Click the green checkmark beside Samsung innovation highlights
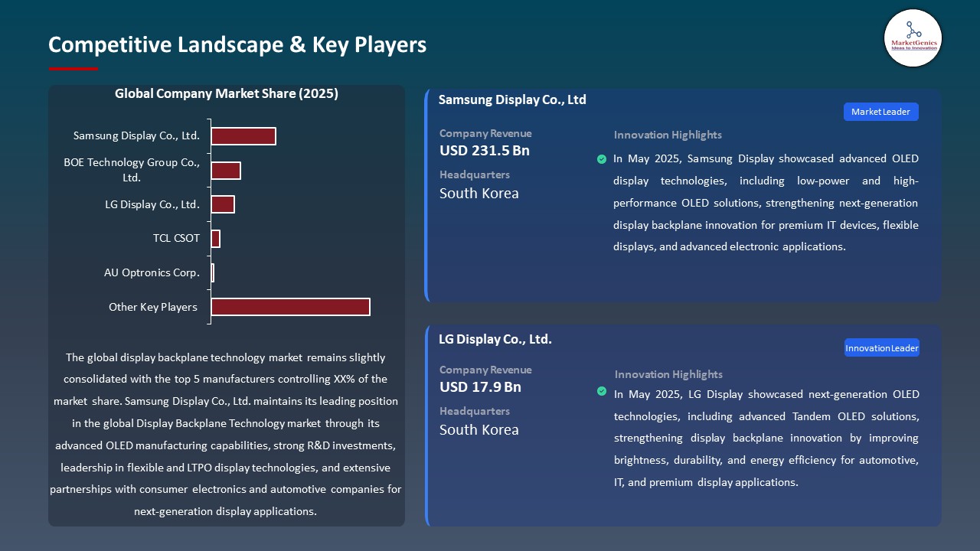980x551 pixels. tap(602, 159)
